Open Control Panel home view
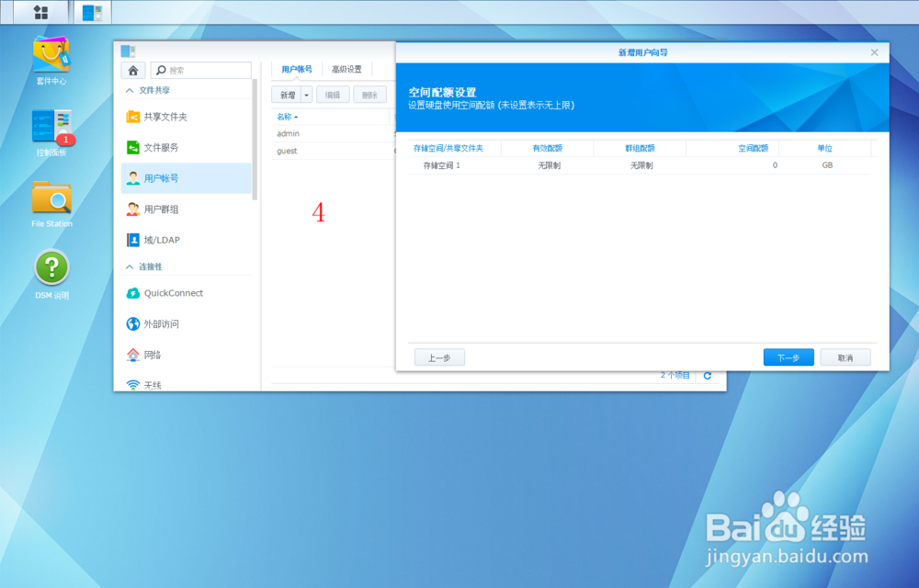This screenshot has width=919, height=588. (x=131, y=70)
